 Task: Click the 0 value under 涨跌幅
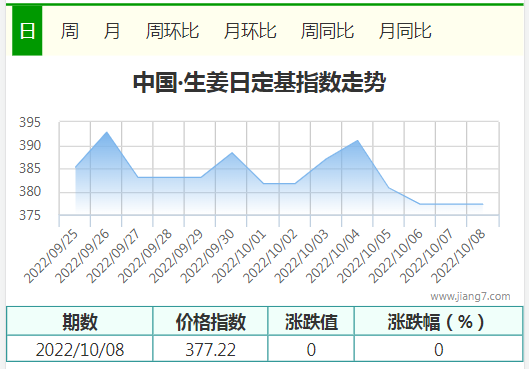[x=439, y=349]
